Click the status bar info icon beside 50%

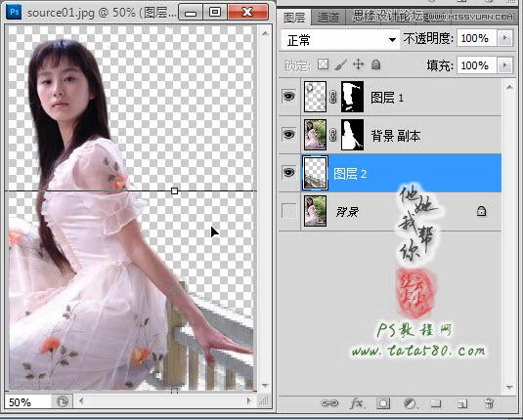(x=62, y=401)
